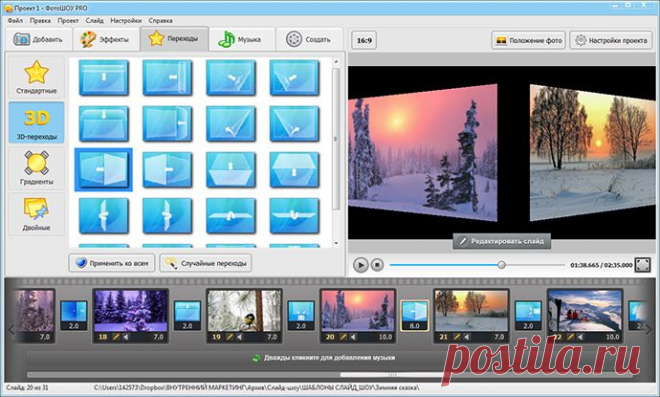Click the preview playback position slider
This screenshot has height=397, width=660.
tap(477, 265)
